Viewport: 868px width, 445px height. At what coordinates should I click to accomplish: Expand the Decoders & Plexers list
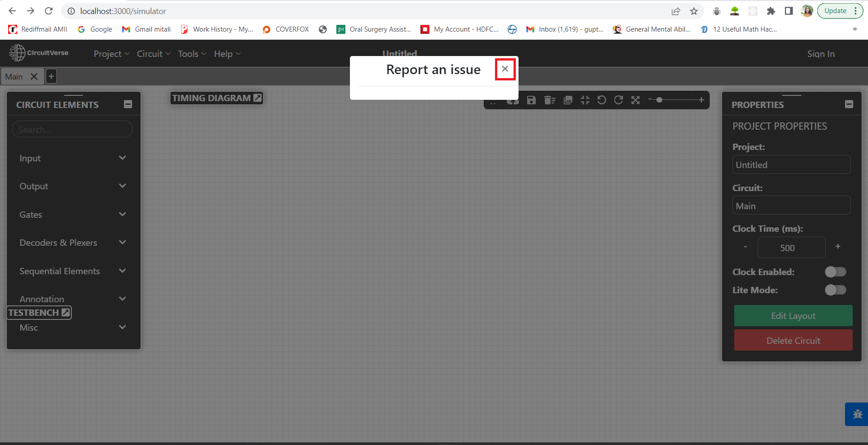[x=72, y=243]
